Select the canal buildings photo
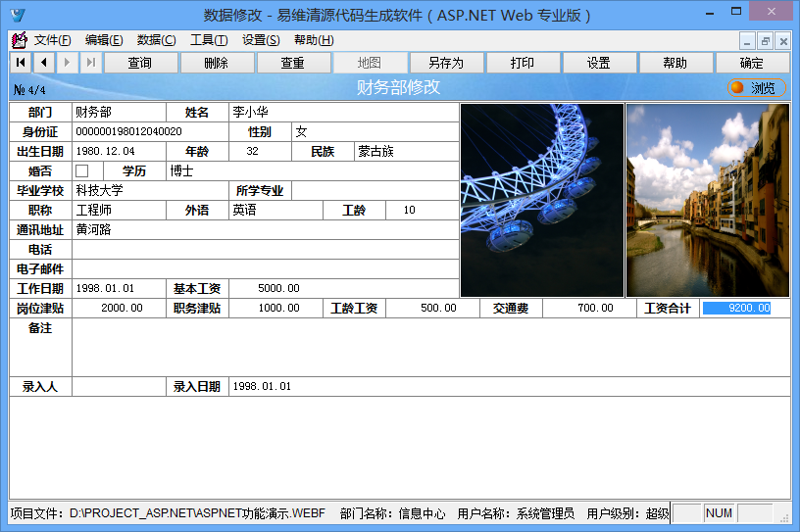Viewport: 800px width, 532px height. tap(707, 200)
